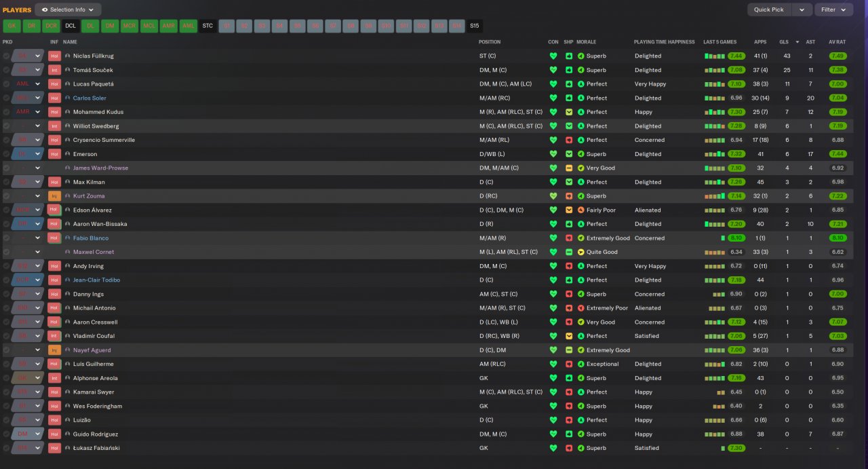Click the Int status badge for Alphonse Areola
Screen dimensions: 868x469
tap(54, 378)
